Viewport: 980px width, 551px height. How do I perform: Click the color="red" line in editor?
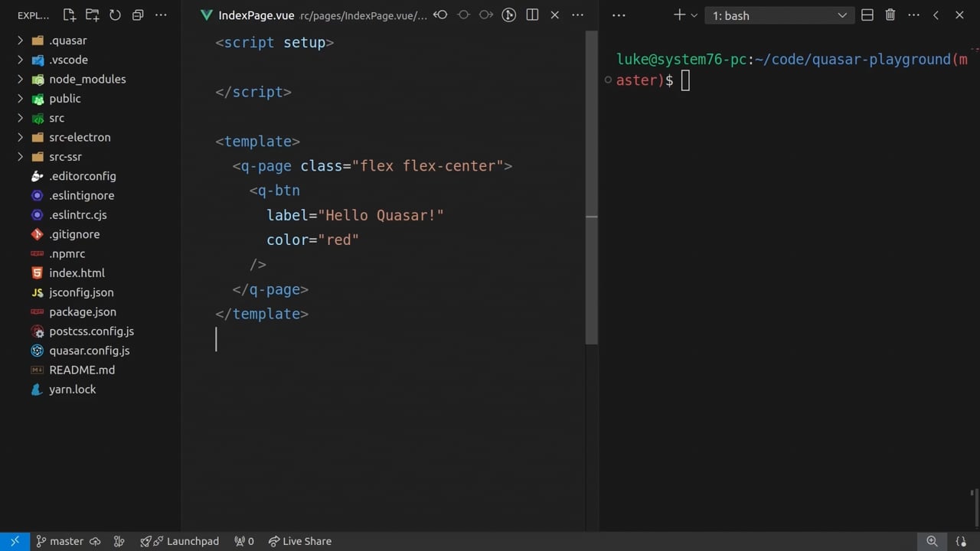click(312, 240)
